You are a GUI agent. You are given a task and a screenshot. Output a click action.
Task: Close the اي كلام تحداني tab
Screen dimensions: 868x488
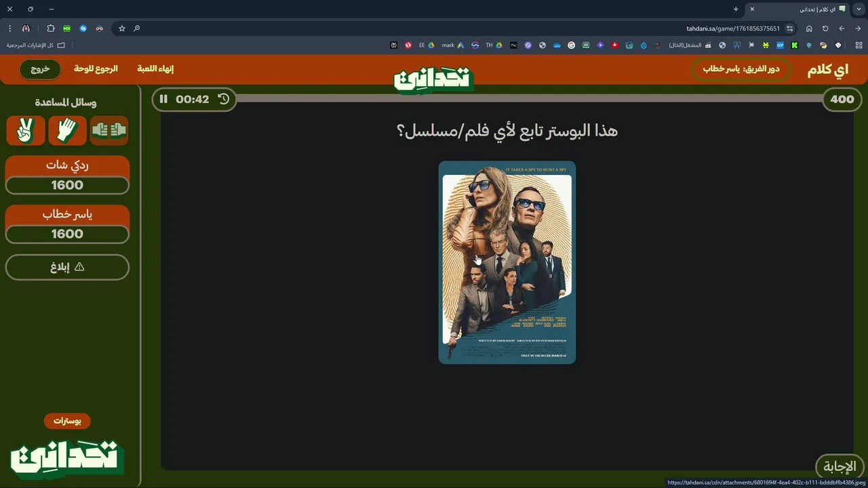(x=752, y=9)
